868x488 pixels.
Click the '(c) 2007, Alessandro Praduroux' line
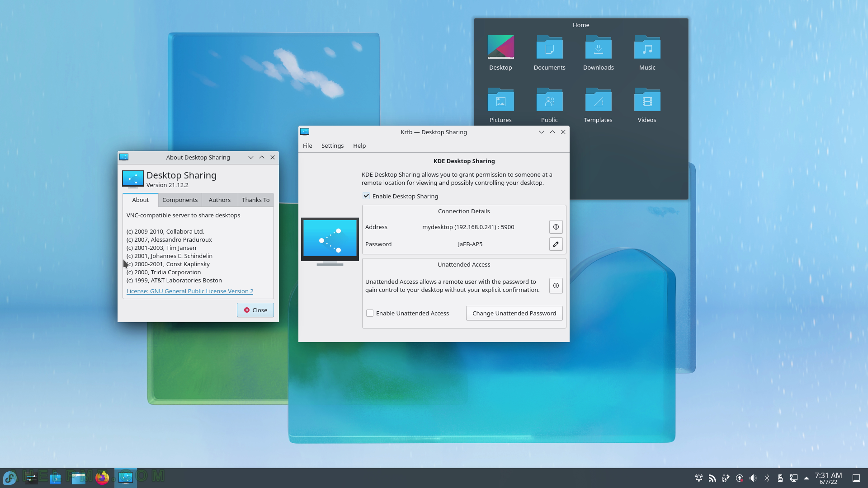169,239
